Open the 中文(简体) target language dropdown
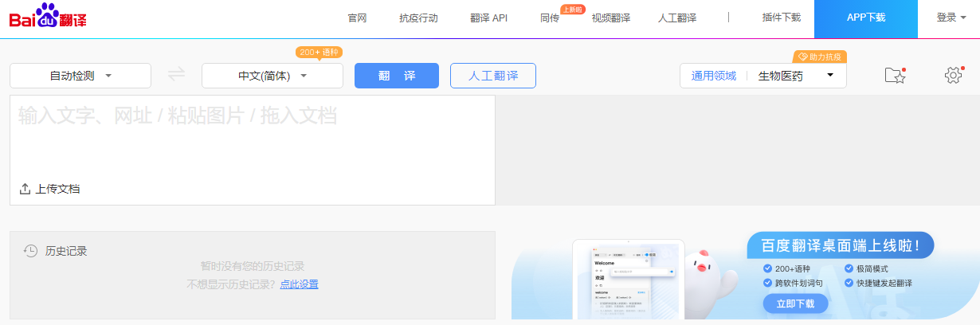 coord(272,76)
